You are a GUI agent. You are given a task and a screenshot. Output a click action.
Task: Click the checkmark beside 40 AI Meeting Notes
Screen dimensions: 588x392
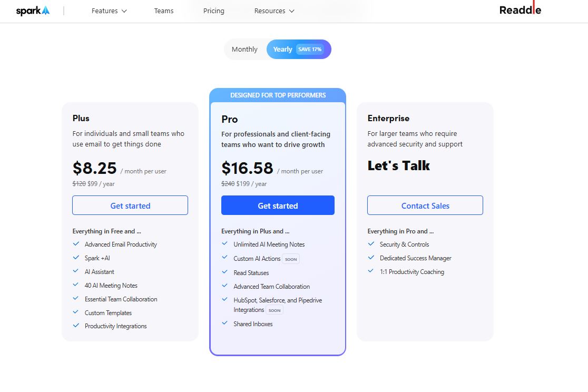pos(76,285)
